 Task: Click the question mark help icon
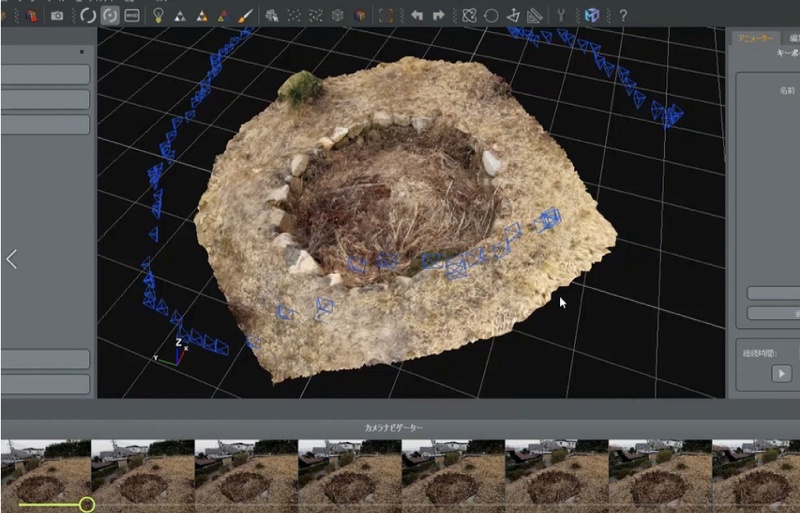tap(623, 15)
